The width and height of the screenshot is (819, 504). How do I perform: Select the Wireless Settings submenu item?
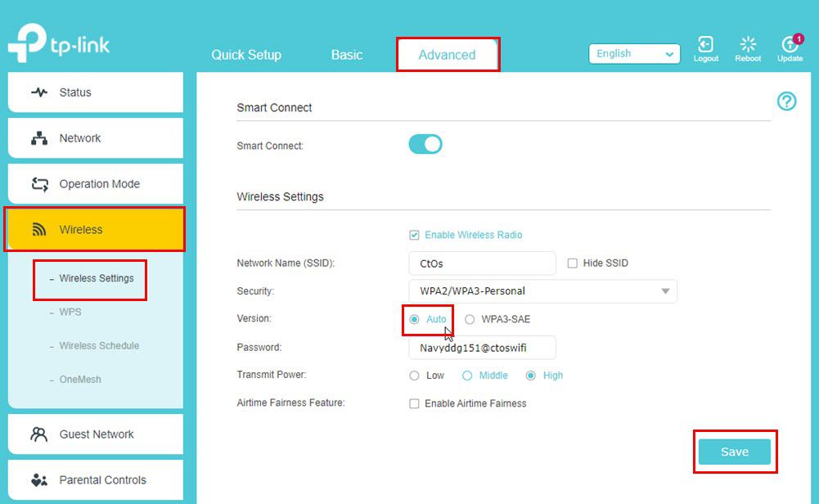pos(96,278)
